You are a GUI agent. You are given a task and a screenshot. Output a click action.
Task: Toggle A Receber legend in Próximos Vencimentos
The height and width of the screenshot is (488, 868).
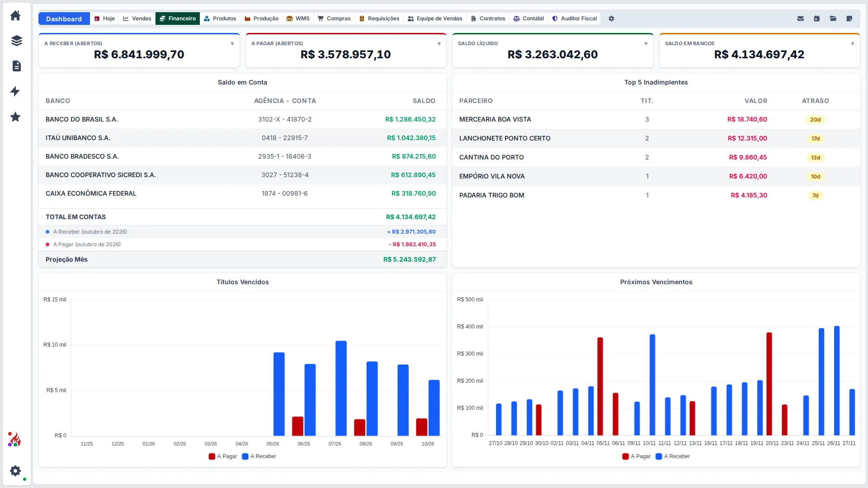coord(673,456)
